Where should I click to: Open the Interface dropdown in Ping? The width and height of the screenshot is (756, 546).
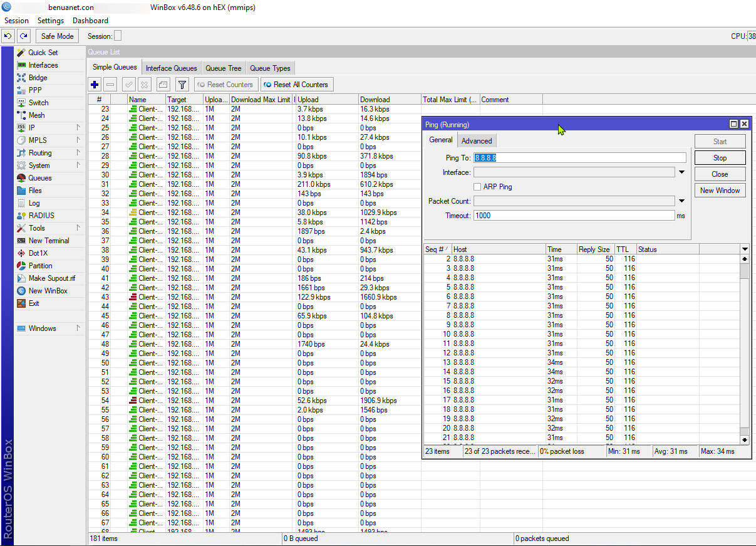tap(681, 172)
